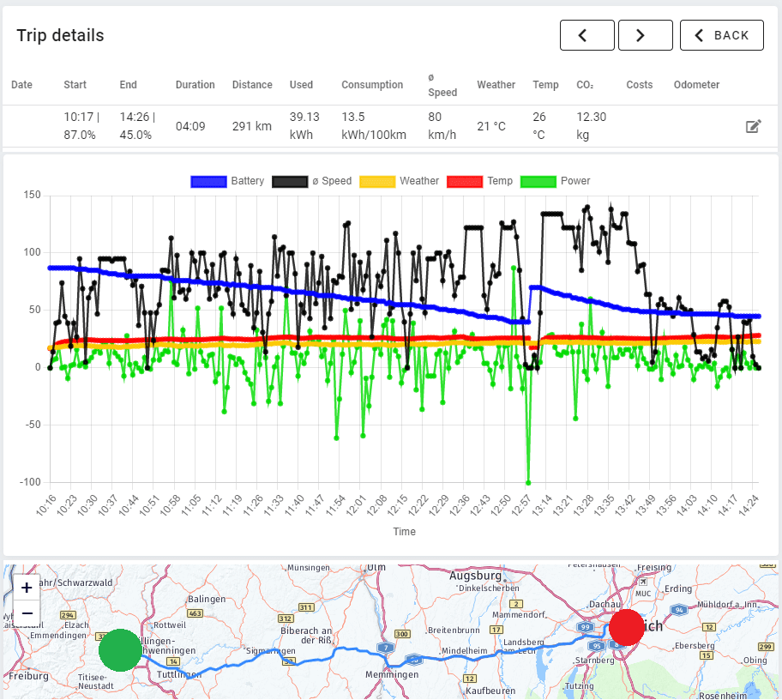Open the trip edit pencil icon
Screen dimensions: 782x700
(x=753, y=126)
